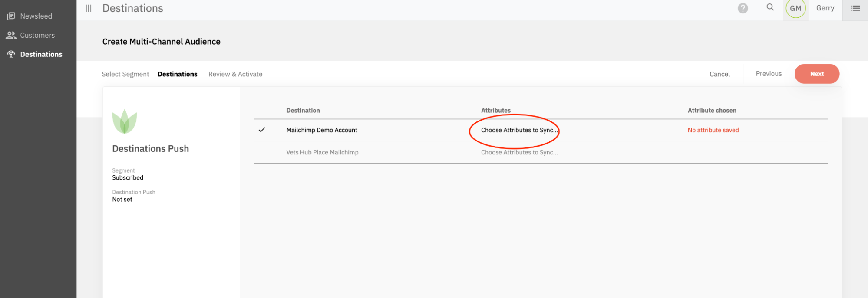Click Destinations label in the sidebar
Image resolution: width=868 pixels, height=298 pixels.
41,54
